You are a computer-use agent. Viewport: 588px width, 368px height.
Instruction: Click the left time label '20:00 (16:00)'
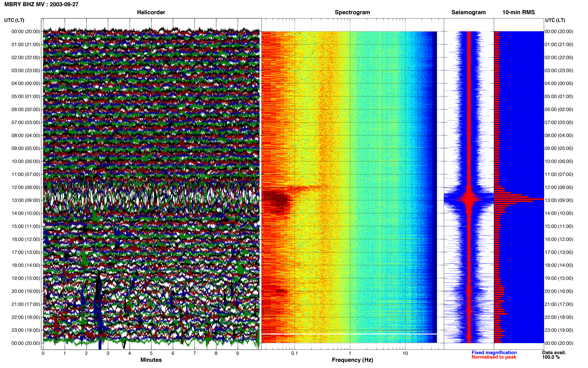coord(26,291)
